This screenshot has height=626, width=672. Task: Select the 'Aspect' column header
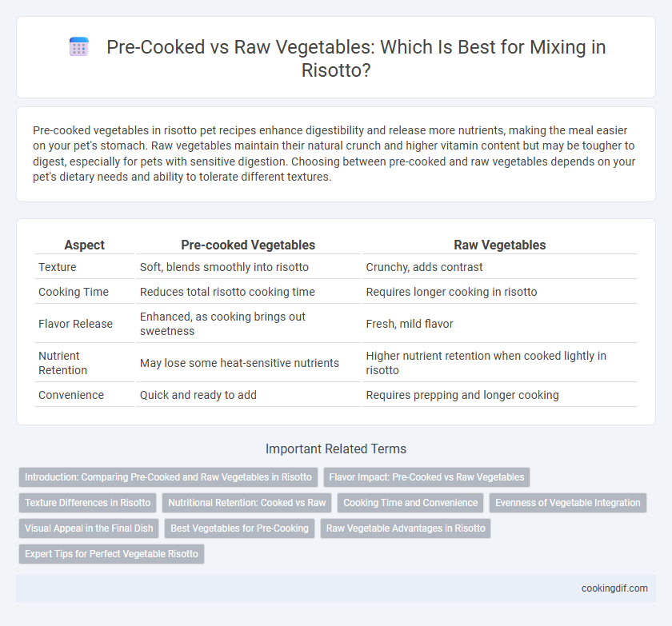[x=85, y=245]
